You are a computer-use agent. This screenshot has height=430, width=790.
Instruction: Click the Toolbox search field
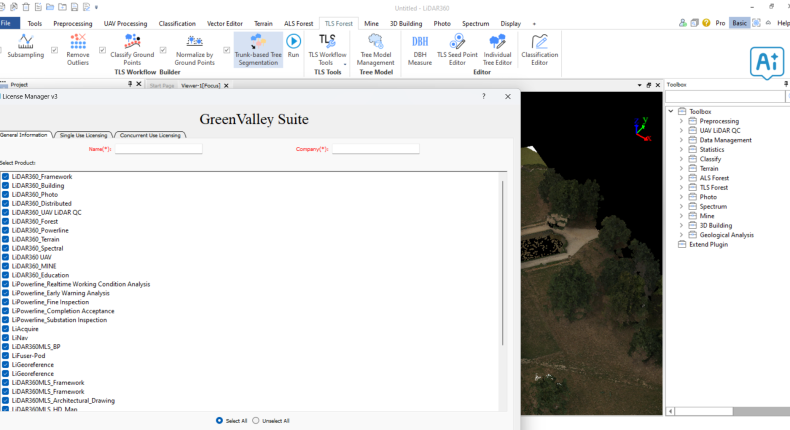[725, 96]
